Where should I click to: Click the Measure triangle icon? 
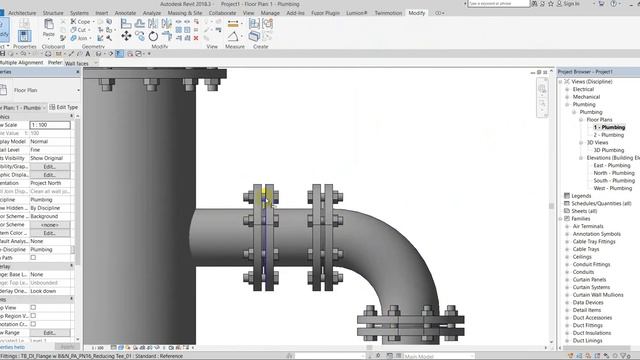click(x=233, y=36)
